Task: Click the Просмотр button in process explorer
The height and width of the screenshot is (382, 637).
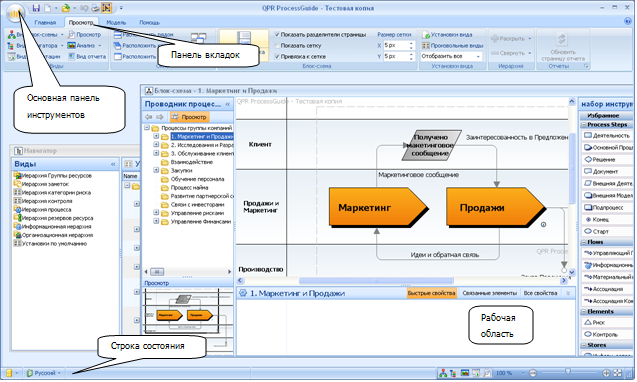Action: click(x=190, y=117)
